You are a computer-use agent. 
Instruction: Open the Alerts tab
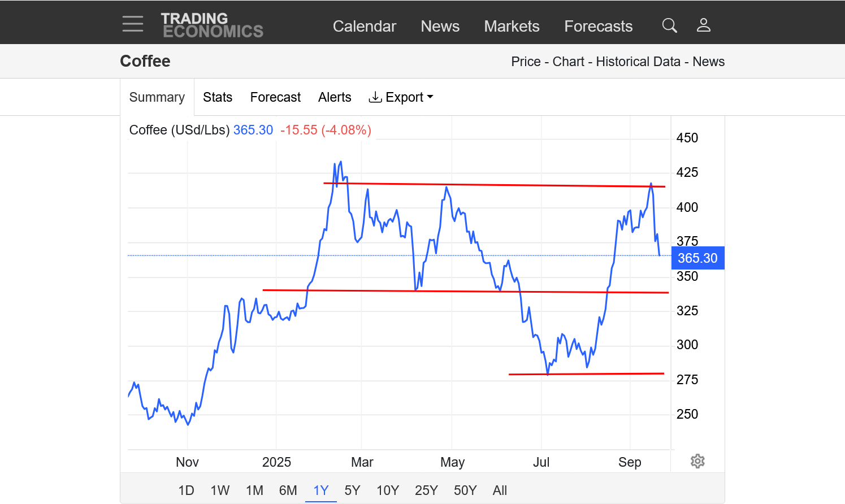point(335,97)
